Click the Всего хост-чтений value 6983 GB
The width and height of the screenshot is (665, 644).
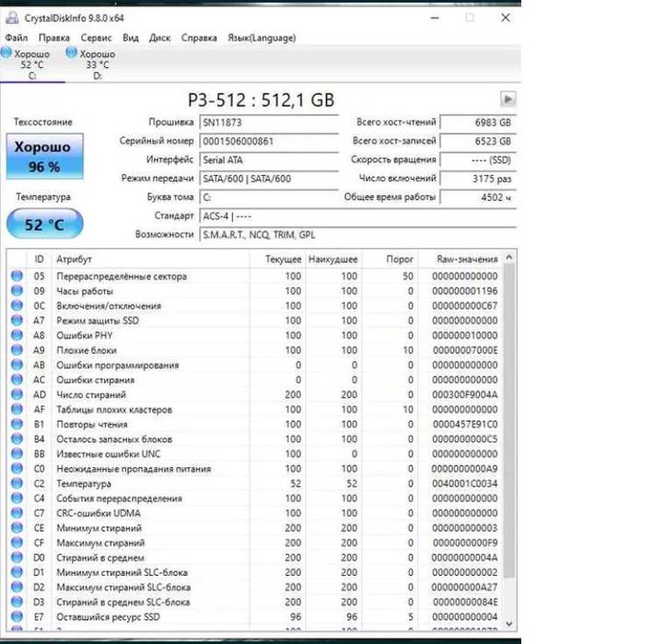pos(478,123)
